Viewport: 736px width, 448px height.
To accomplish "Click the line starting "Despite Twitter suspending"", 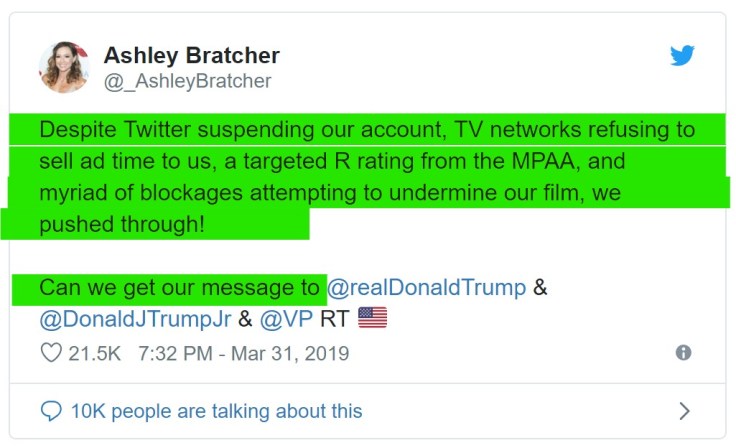I will point(366,131).
